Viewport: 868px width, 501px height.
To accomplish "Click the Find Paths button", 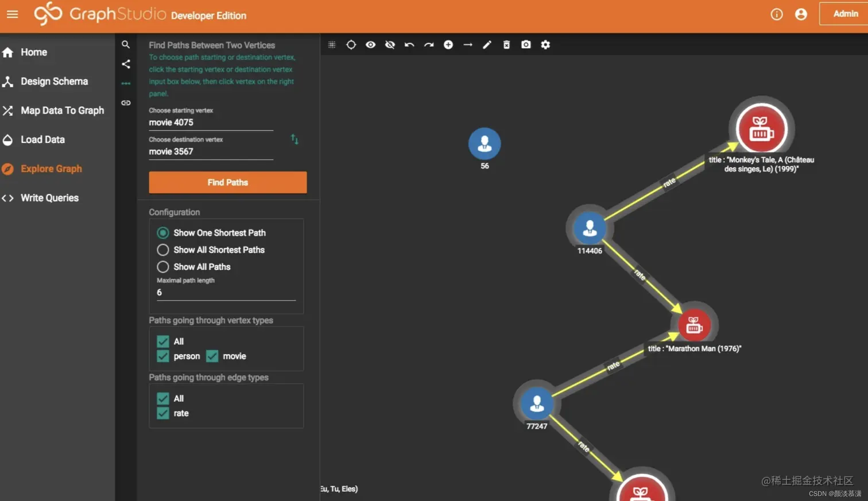I will tap(227, 182).
